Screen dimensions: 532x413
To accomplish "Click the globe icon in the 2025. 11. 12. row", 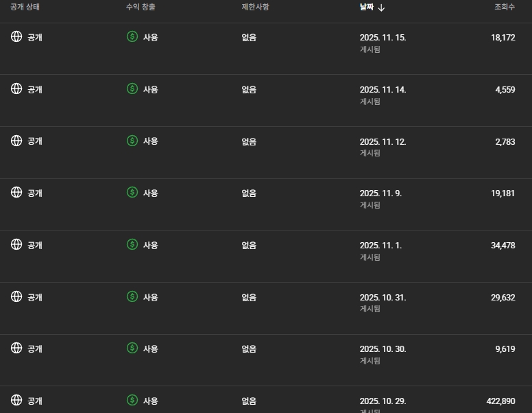I will point(16,141).
